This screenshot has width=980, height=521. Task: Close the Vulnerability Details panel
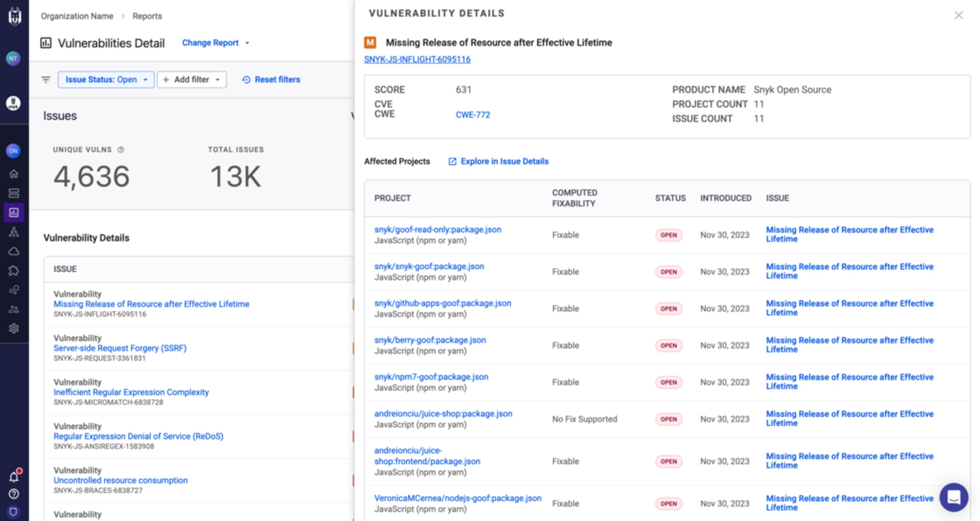(959, 15)
